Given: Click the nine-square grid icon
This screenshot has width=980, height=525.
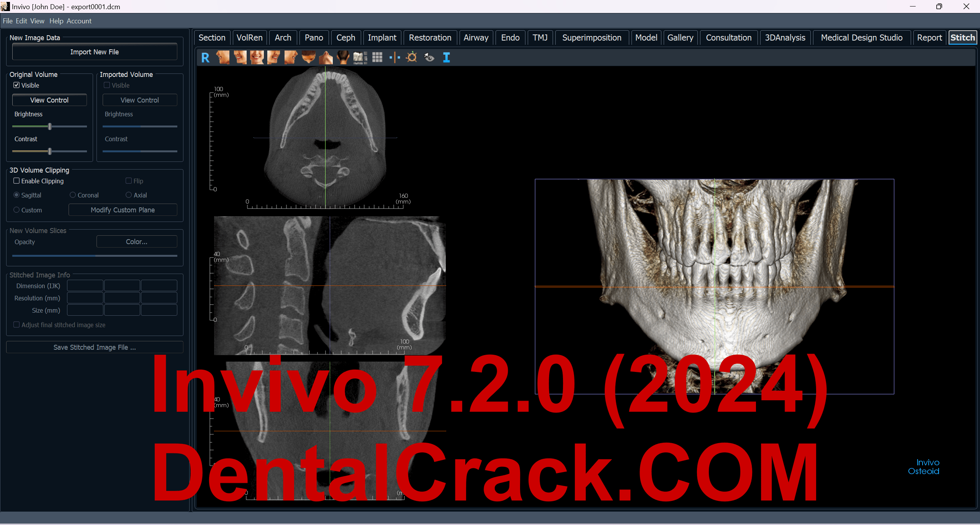Looking at the screenshot, I should [377, 57].
